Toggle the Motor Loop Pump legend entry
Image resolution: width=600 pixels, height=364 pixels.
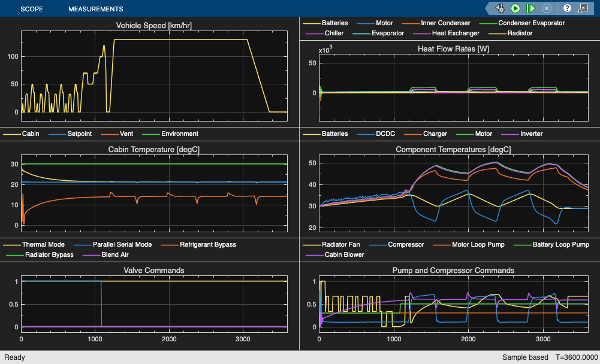coord(469,245)
